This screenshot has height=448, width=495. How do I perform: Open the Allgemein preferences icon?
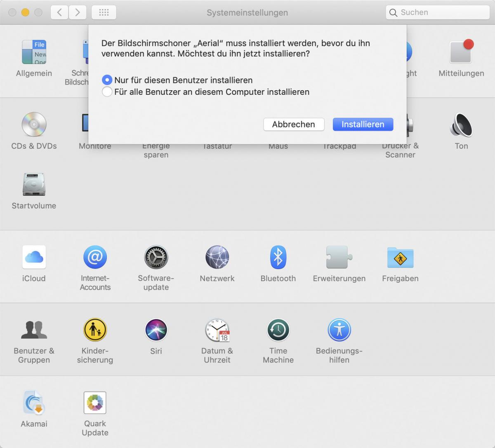coord(34,52)
